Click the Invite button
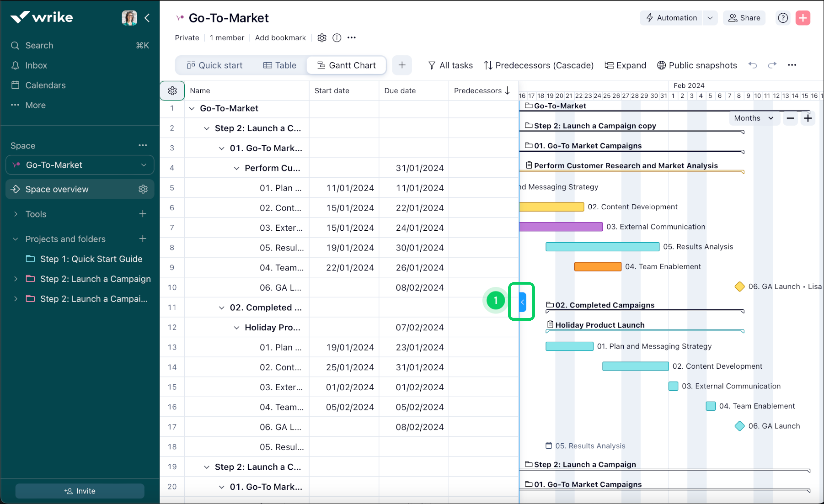This screenshot has width=824, height=504. point(80,491)
